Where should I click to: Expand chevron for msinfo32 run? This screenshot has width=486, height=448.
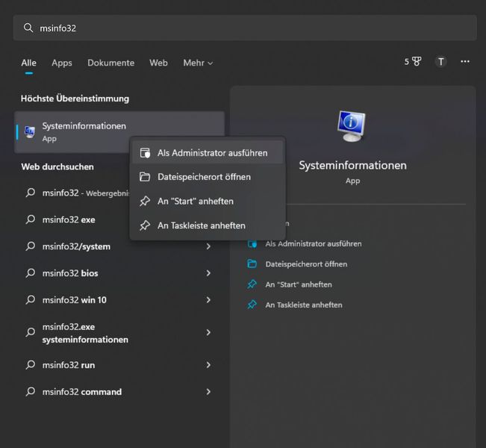(208, 365)
